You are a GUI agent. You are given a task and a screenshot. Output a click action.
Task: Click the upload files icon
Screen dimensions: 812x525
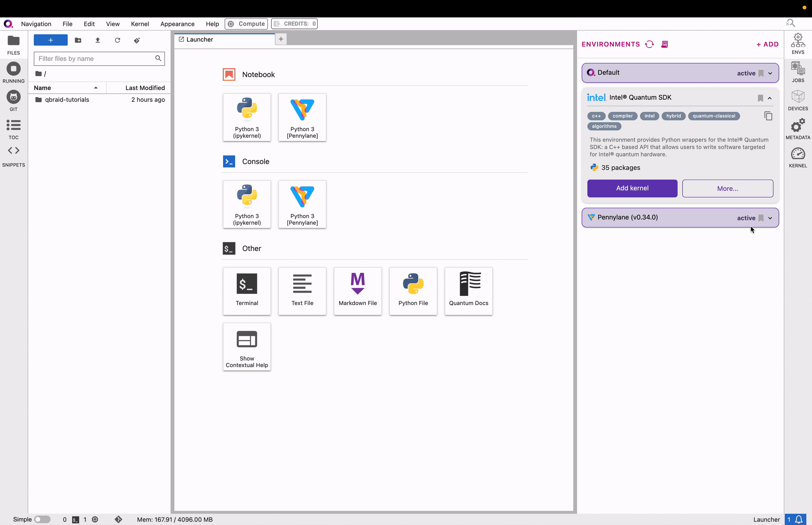pos(98,40)
